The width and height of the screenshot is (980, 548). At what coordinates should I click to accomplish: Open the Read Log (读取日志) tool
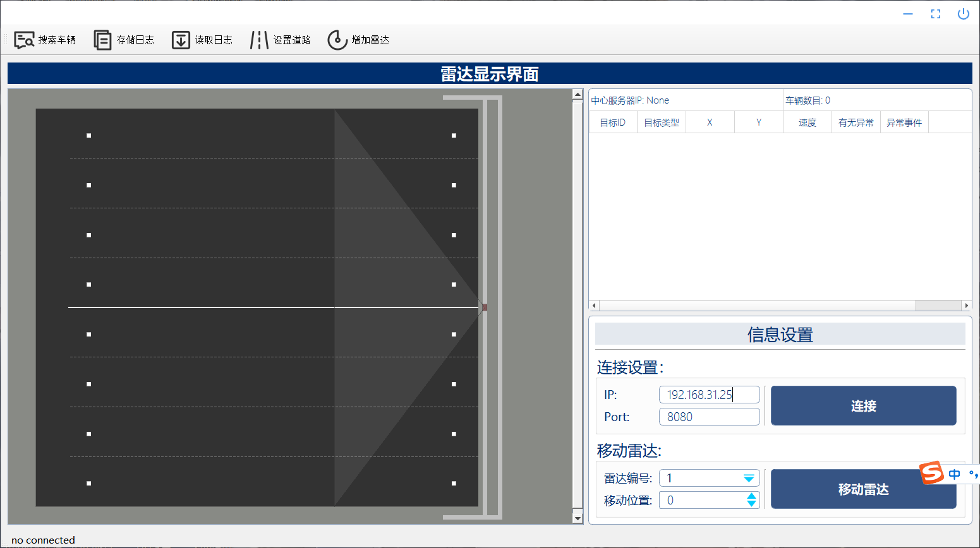[x=181, y=40]
